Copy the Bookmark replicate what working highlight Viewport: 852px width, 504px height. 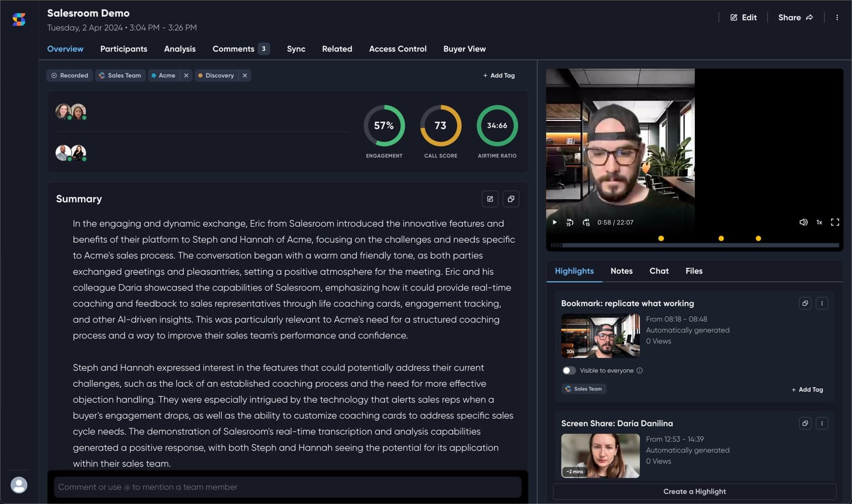pos(805,304)
